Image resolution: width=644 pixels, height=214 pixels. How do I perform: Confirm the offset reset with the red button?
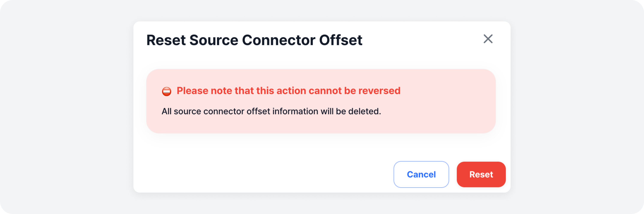[481, 174]
